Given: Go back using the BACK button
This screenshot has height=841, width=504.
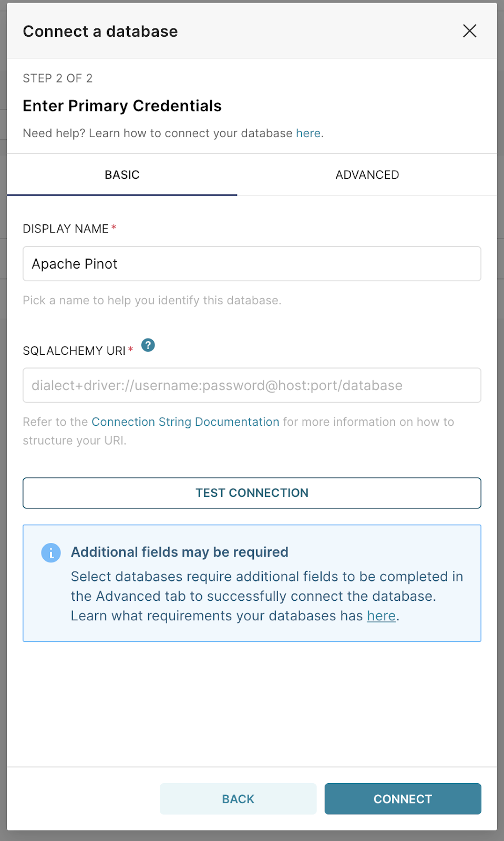Looking at the screenshot, I should pos(238,799).
